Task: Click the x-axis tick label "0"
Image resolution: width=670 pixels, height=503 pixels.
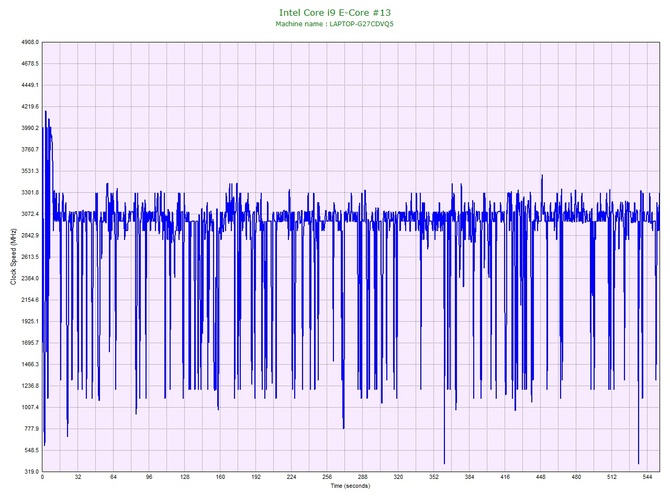Action: tap(42, 477)
